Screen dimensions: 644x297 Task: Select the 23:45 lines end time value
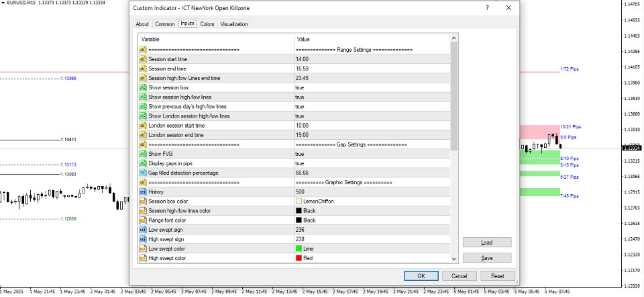[302, 78]
